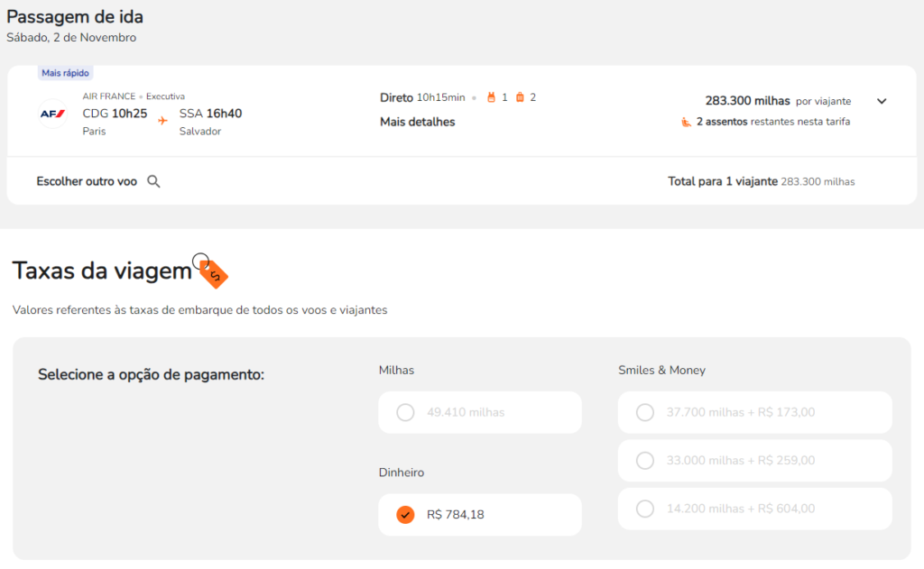Image resolution: width=924 pixels, height=569 pixels.
Task: Click the Direto 10h15min duration text
Action: click(422, 97)
